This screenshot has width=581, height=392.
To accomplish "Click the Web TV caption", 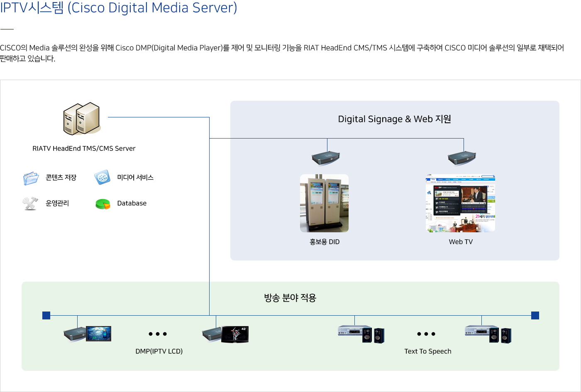I will point(461,242).
